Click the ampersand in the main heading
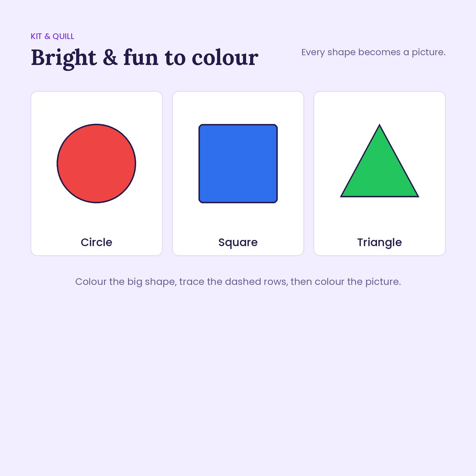The height and width of the screenshot is (476, 476). click(110, 58)
